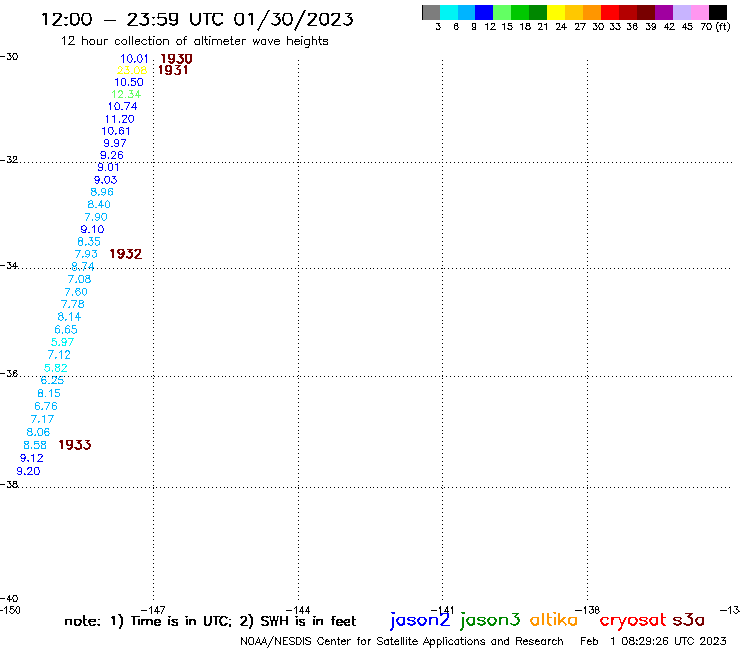The height and width of the screenshot is (650, 740).
Task: Click the wave height value 7.12
Action: [59, 355]
